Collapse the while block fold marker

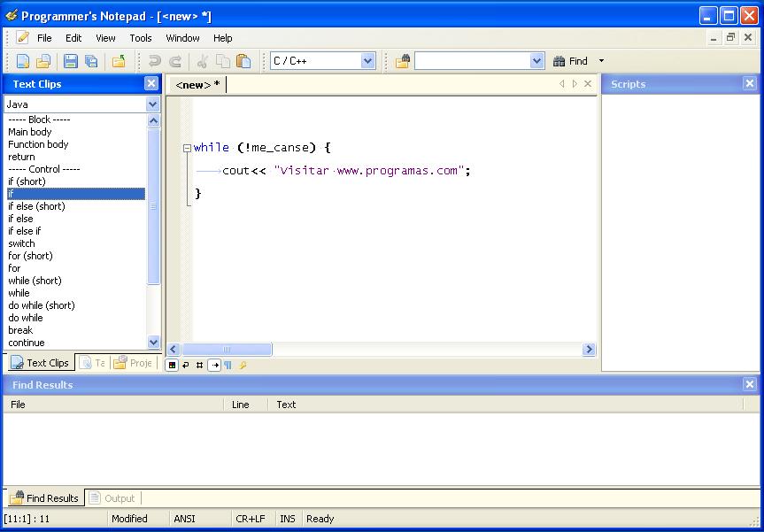point(187,148)
